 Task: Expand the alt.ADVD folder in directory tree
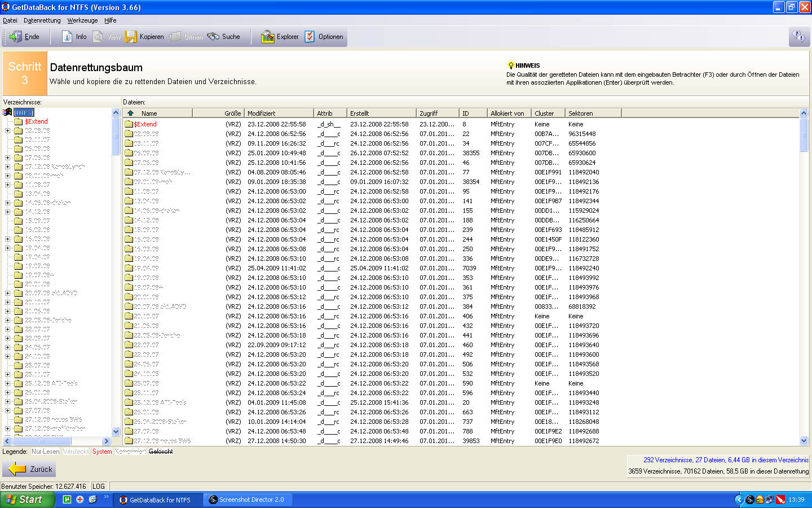coord(8,293)
